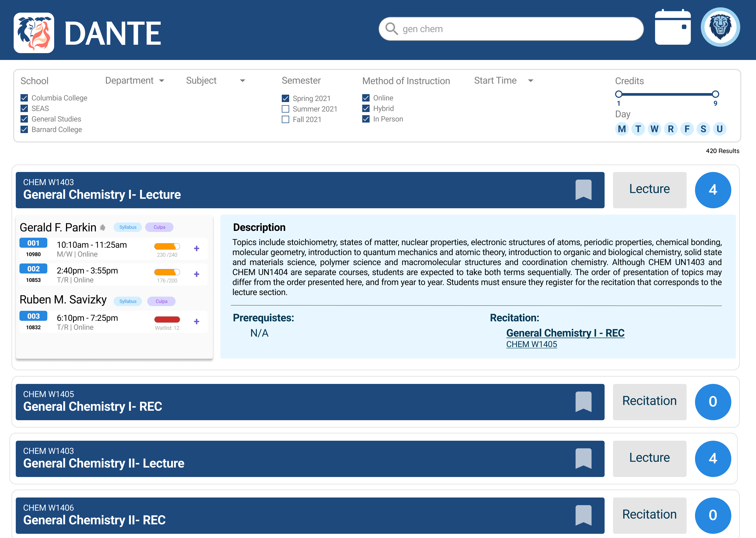Image resolution: width=756 pixels, height=538 pixels.
Task: Add section 001 with plus icon
Action: (196, 248)
